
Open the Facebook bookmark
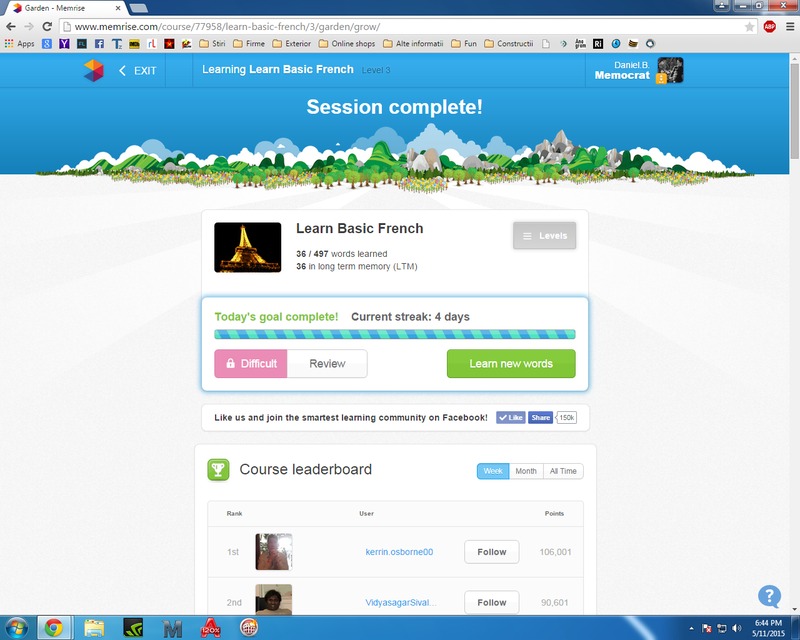(x=99, y=44)
